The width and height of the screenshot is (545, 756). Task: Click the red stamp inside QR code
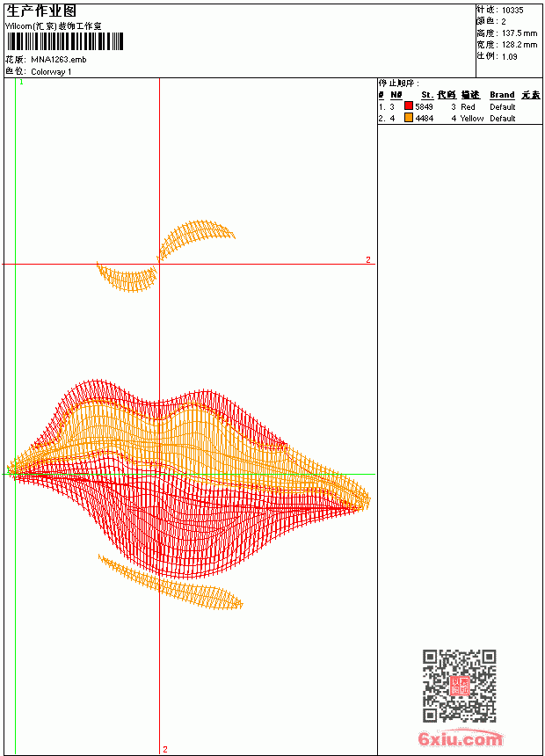[460, 686]
